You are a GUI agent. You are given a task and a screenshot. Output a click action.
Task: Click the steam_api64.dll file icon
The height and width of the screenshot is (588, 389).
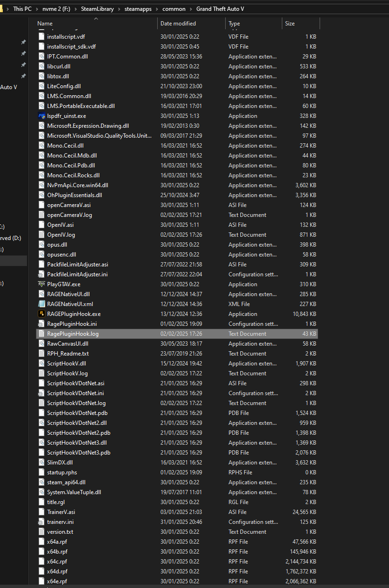[42, 482]
